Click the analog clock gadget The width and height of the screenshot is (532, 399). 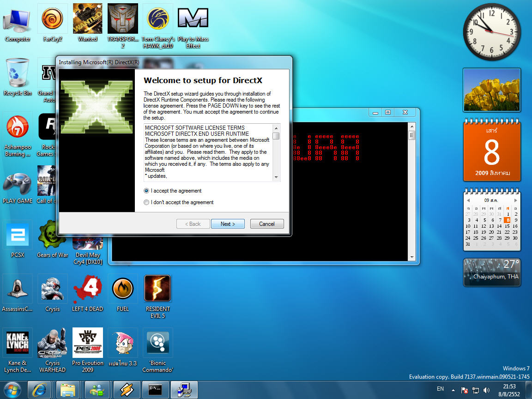tap(492, 31)
